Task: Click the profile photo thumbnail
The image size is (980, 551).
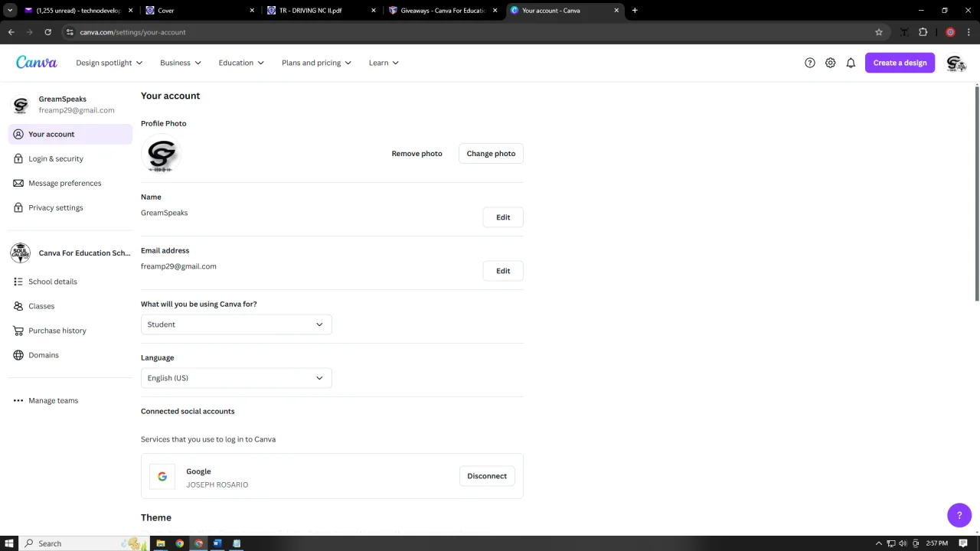Action: pos(162,155)
